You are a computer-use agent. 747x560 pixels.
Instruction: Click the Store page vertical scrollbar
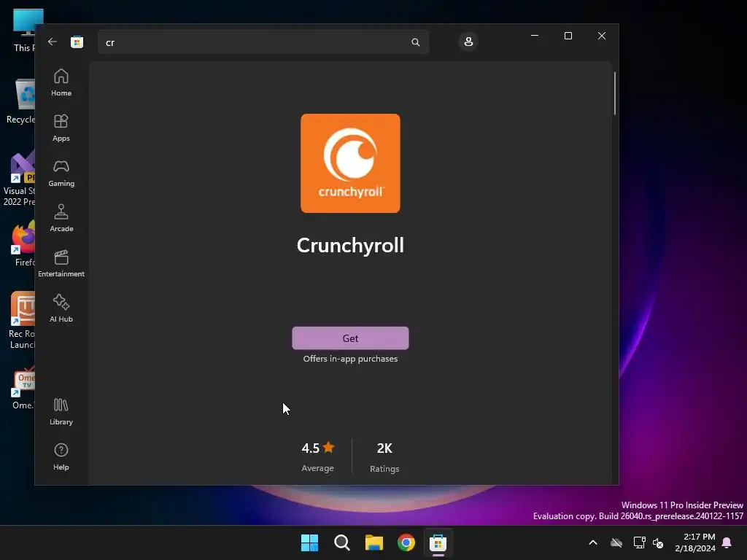(x=614, y=93)
